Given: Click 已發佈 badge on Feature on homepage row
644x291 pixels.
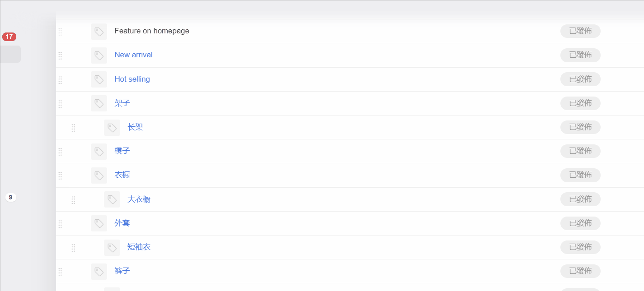Looking at the screenshot, I should pyautogui.click(x=580, y=31).
